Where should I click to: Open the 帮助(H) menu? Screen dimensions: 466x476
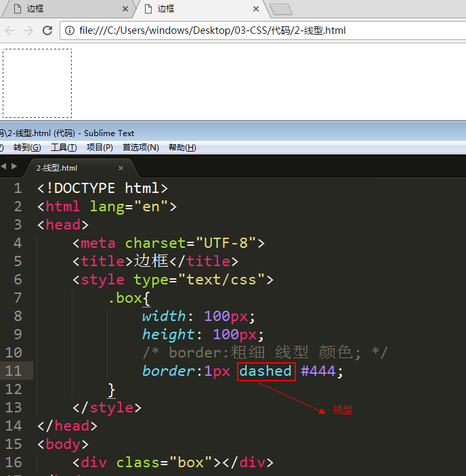pos(182,148)
